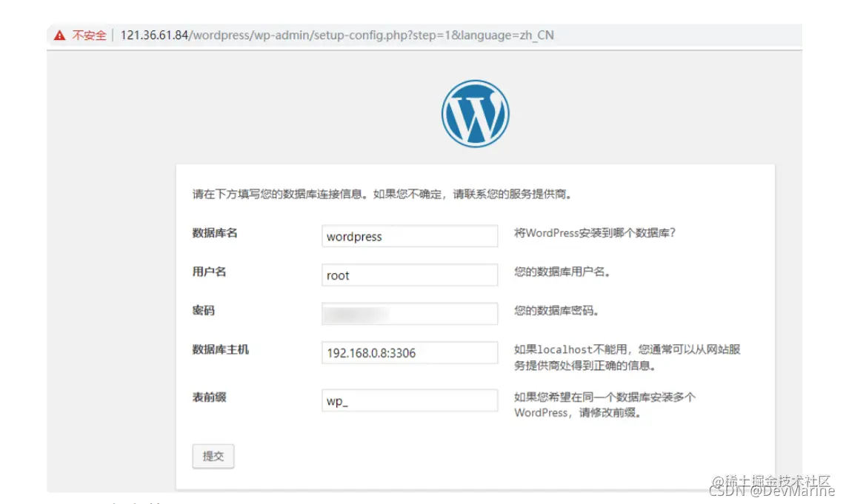The image size is (846, 504).
Task: Click the 数据库主机 label
Action: (x=220, y=349)
